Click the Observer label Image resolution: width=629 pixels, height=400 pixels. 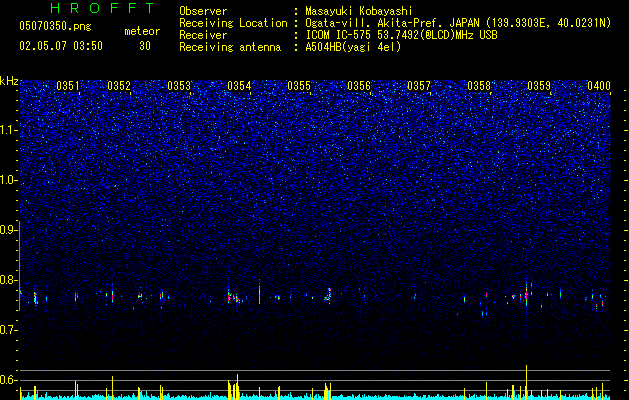point(203,11)
